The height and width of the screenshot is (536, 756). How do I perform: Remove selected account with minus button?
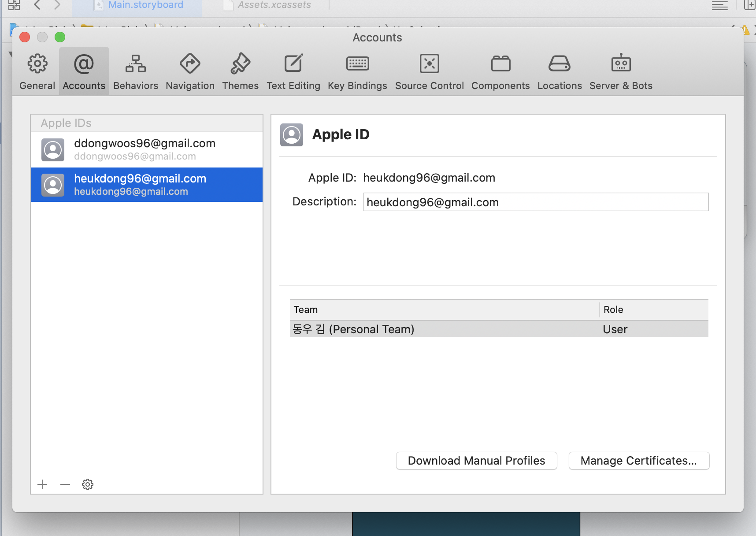[x=65, y=485]
